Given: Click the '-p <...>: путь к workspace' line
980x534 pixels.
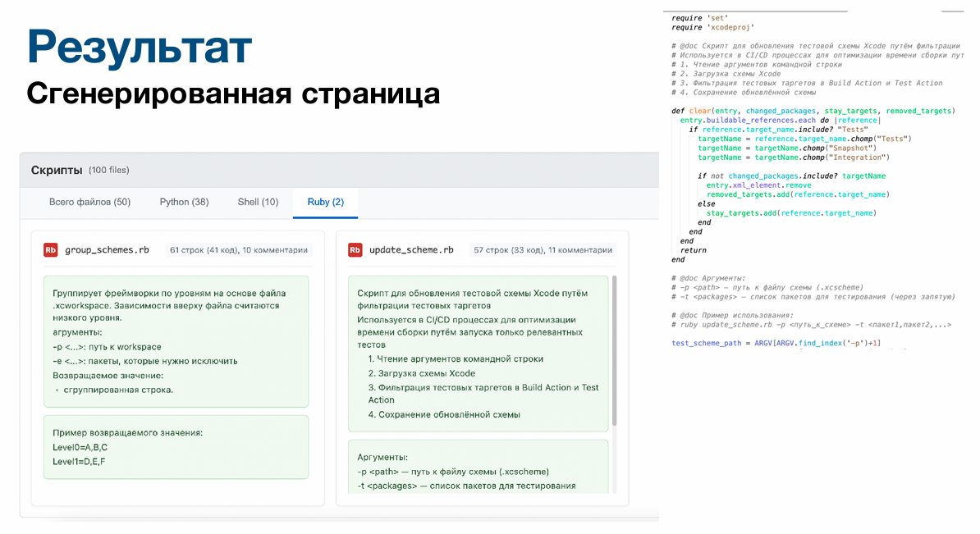Looking at the screenshot, I should click(x=107, y=347).
